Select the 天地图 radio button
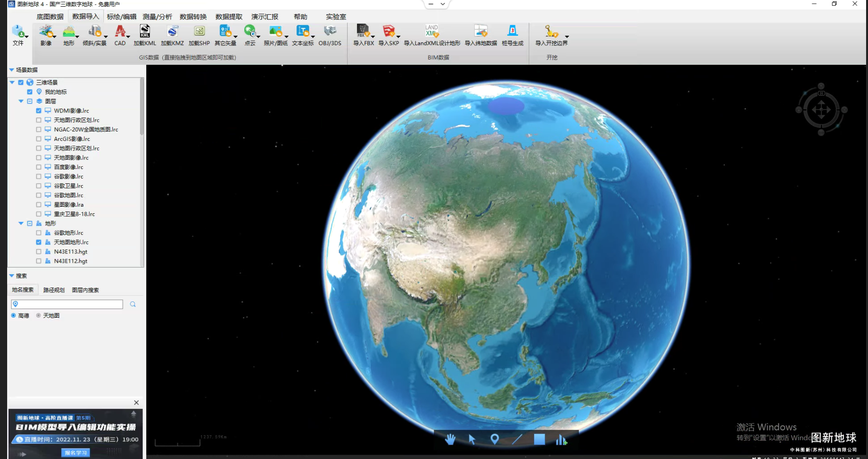Image resolution: width=868 pixels, height=459 pixels. [x=39, y=316]
